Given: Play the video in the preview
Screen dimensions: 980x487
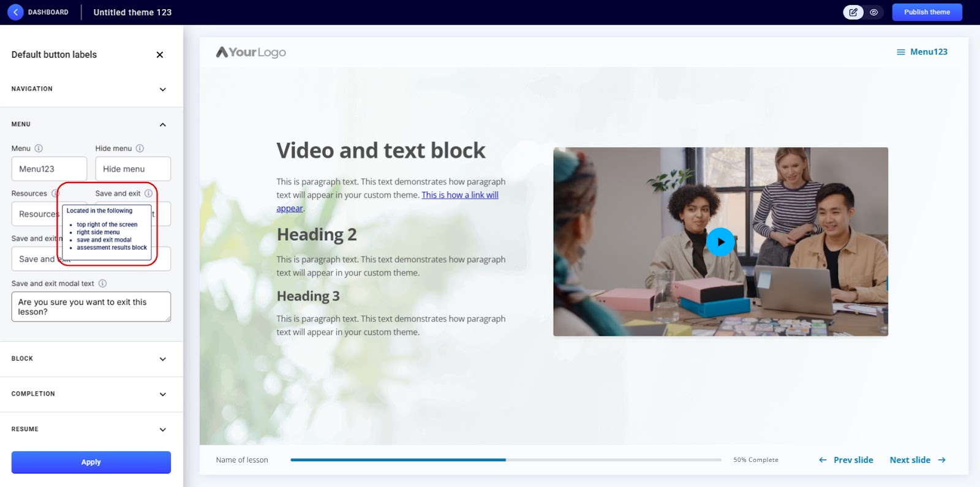Looking at the screenshot, I should click(720, 242).
